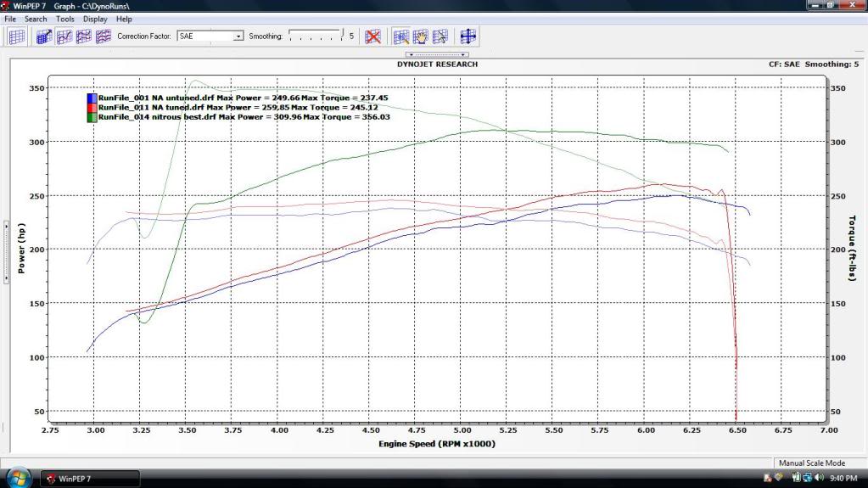Click the 3D graph export icon
868x488 pixels.
click(44, 36)
